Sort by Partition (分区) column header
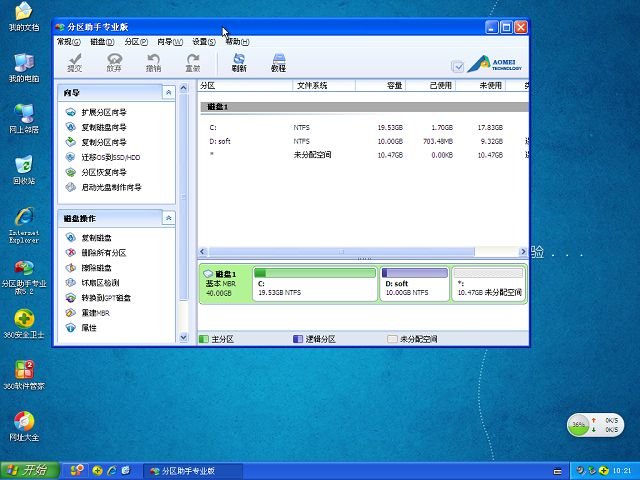 tap(245, 85)
